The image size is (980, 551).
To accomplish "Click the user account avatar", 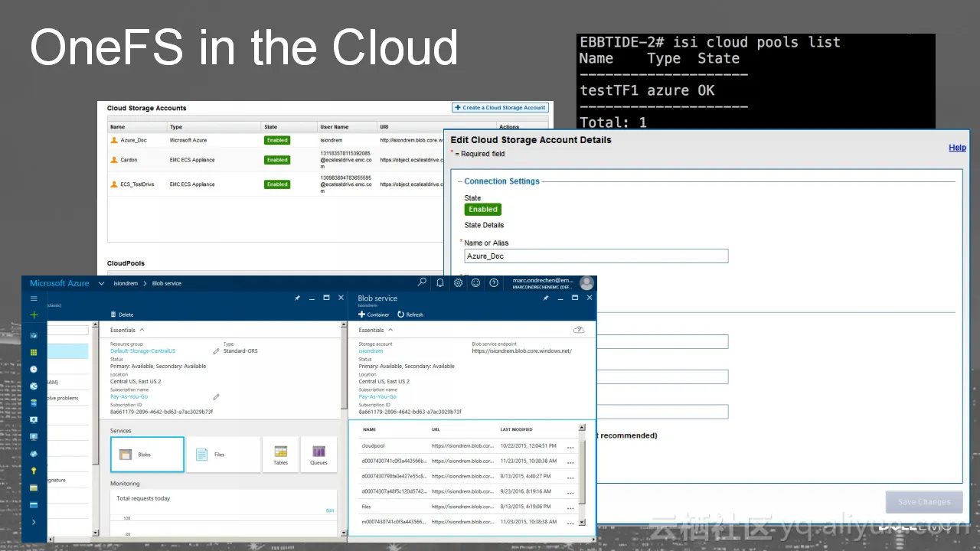I will tap(586, 283).
